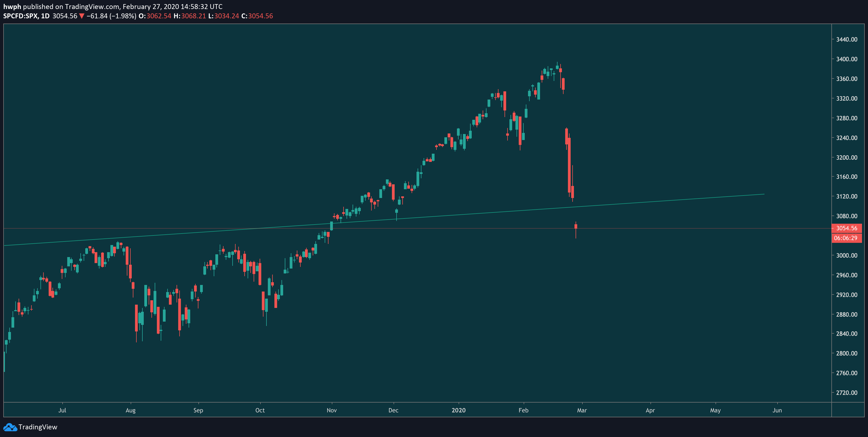Viewport: 868px width, 437px height.
Task: Click the Aug time axis label
Action: click(130, 410)
